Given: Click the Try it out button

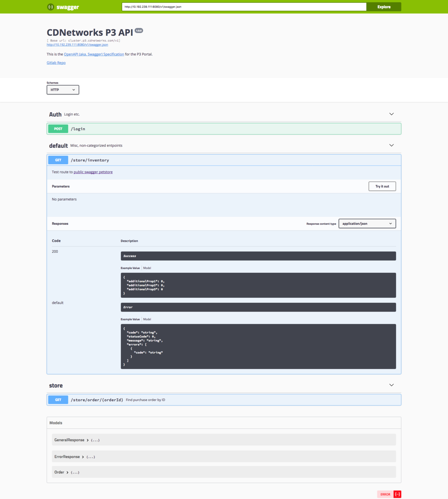Looking at the screenshot, I should tap(382, 186).
